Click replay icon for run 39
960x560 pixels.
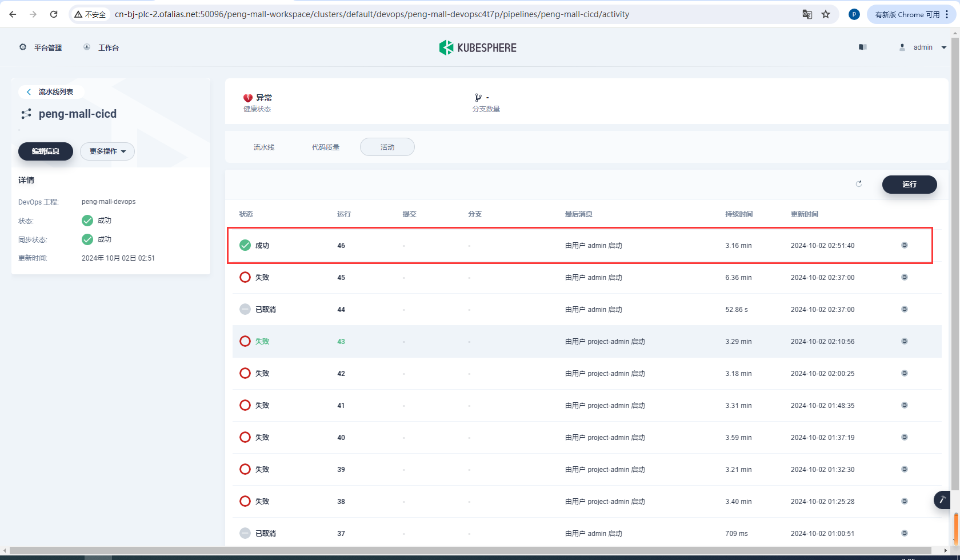[x=905, y=469]
